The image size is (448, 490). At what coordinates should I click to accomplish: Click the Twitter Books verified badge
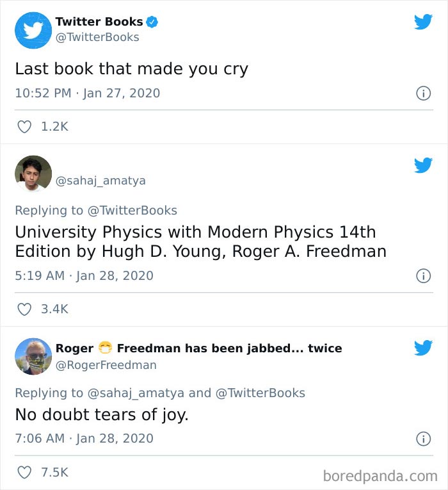click(x=152, y=22)
